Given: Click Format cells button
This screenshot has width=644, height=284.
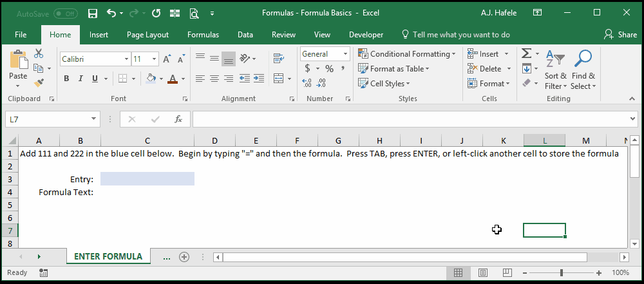Looking at the screenshot, I should pyautogui.click(x=488, y=84).
